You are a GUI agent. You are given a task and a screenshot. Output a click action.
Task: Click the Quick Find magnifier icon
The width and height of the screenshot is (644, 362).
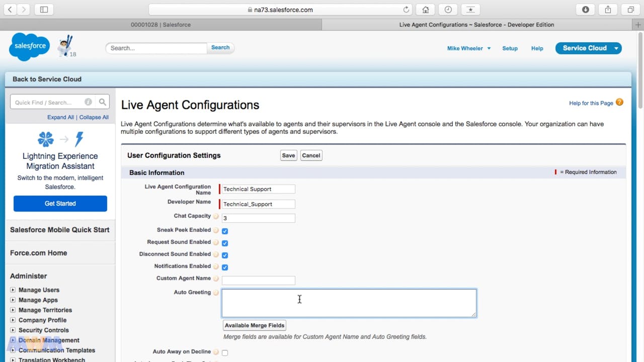point(103,102)
